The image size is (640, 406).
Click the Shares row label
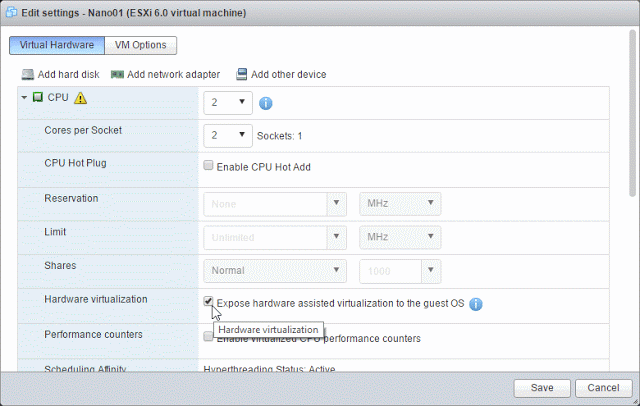click(60, 265)
